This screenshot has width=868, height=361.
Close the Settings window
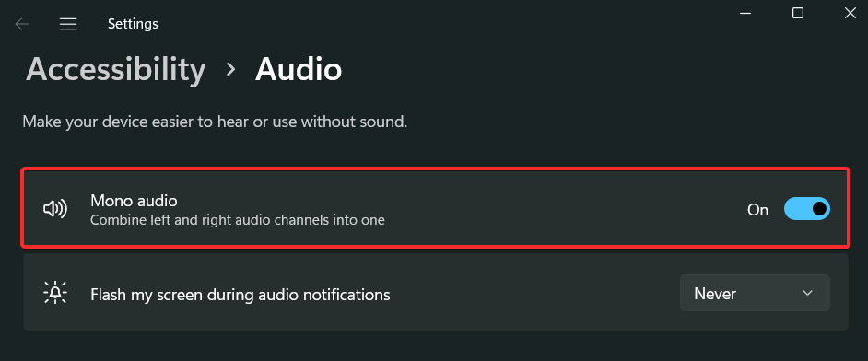click(850, 13)
